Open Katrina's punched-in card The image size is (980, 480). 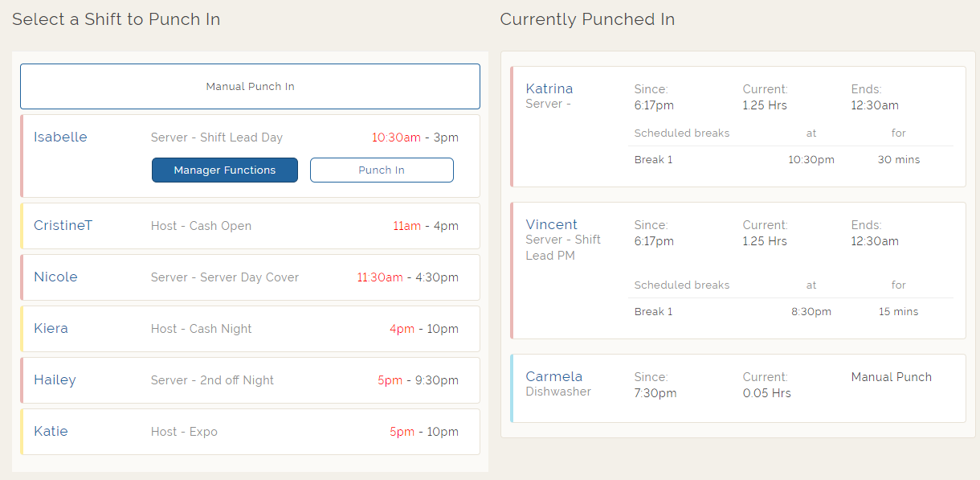[737, 125]
